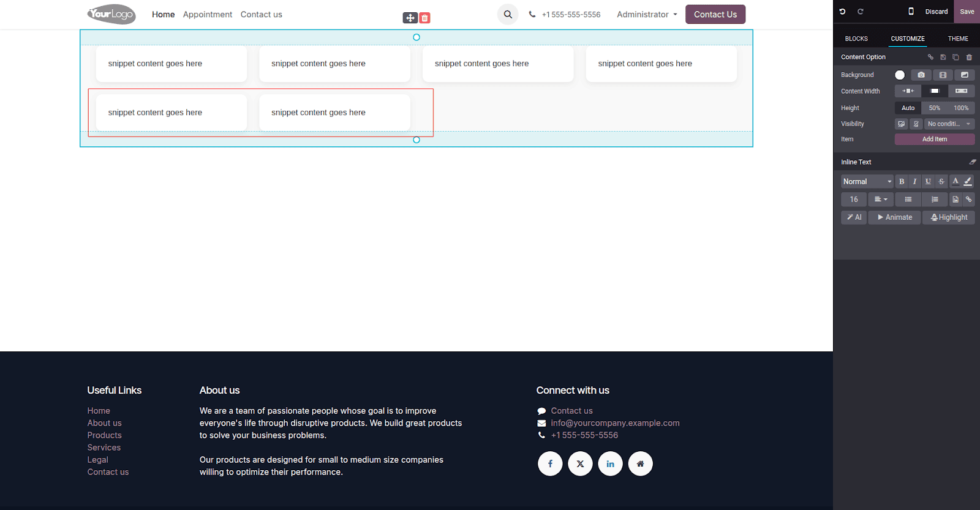Open the Administrator user dropdown
Screen dimensions: 980x510
pos(647,14)
